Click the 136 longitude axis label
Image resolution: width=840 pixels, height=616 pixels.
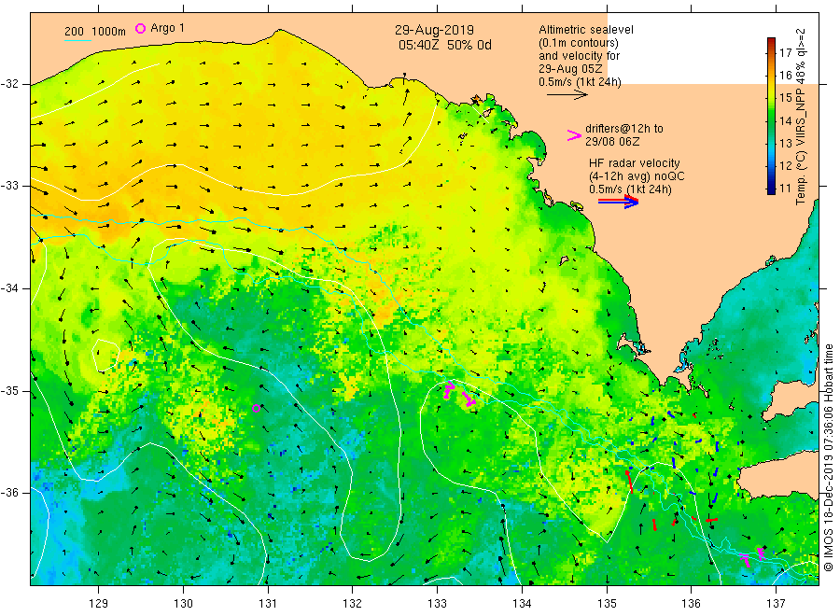tap(691, 604)
